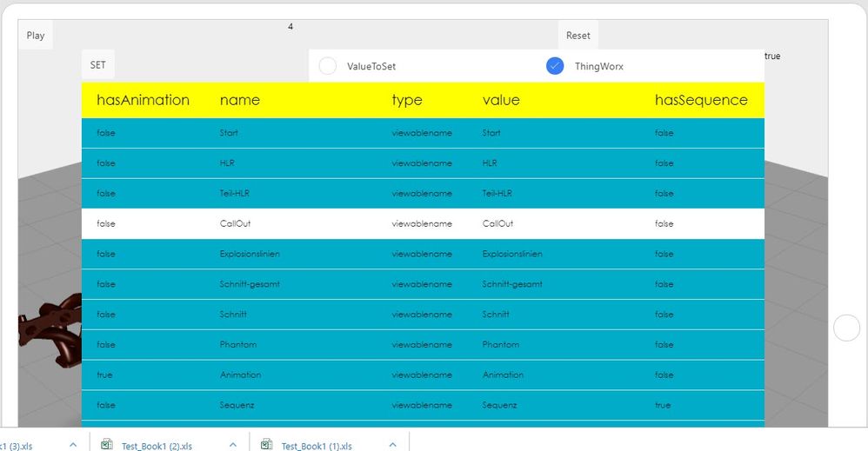Click the SET button
The height and width of the screenshot is (451, 868).
[98, 65]
